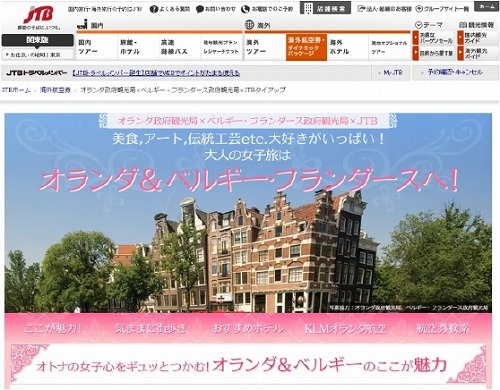Open the よくある質問 question mark icon
The width and height of the screenshot is (500, 390).
coord(153,9)
